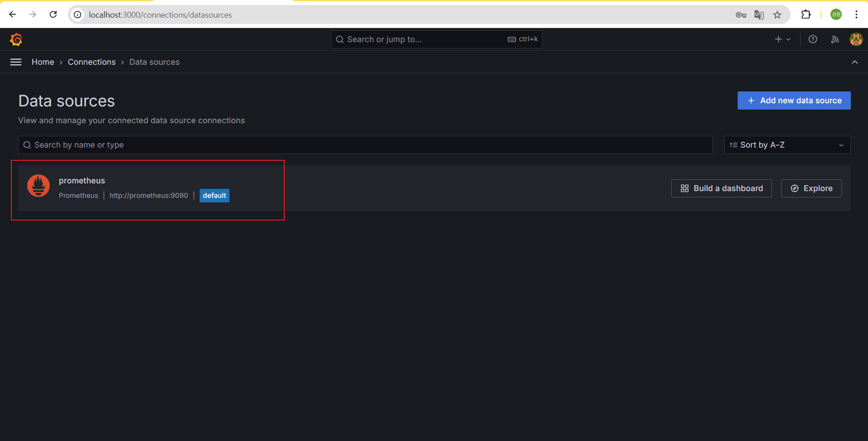868x441 pixels.
Task: Focus Search by name or type field
Action: click(x=365, y=145)
